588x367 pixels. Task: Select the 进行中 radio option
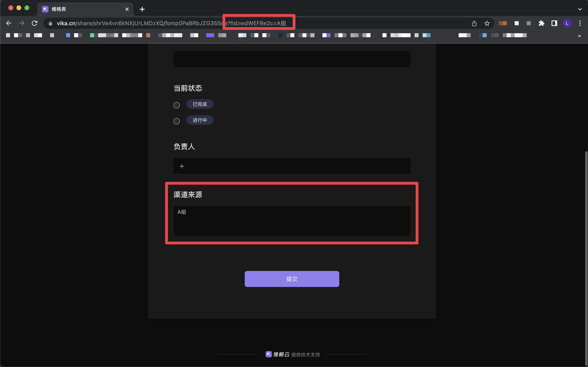pyautogui.click(x=177, y=121)
